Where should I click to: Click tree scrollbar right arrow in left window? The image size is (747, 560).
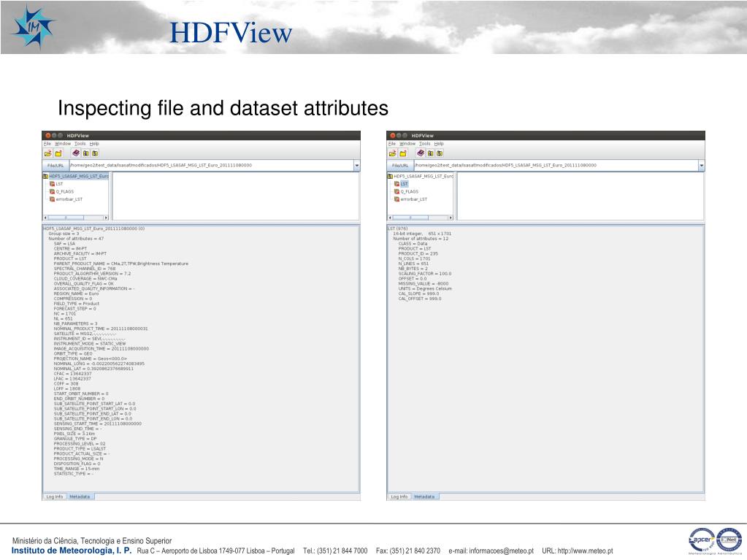(x=106, y=218)
